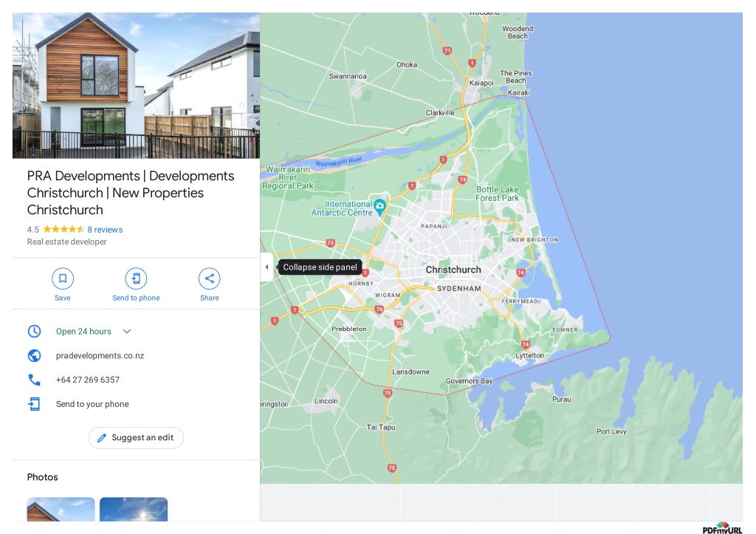The image size is (756, 534).
Task: Click the Ohoka label on map
Action: [407, 65]
